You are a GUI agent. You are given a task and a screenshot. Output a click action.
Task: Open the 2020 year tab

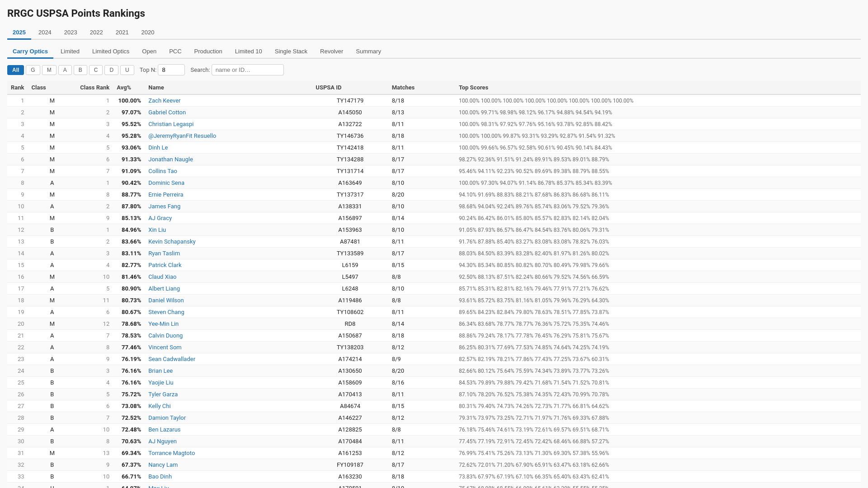[x=148, y=33]
